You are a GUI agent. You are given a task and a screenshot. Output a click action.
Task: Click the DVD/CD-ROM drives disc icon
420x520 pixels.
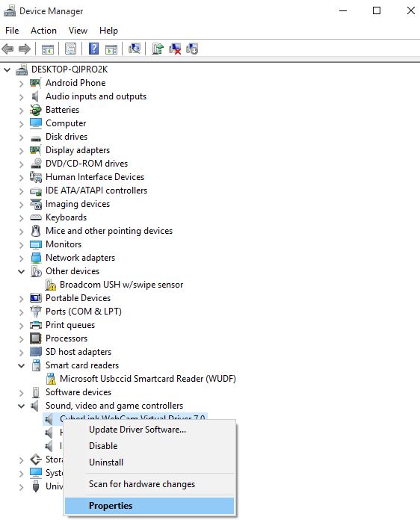(35, 164)
